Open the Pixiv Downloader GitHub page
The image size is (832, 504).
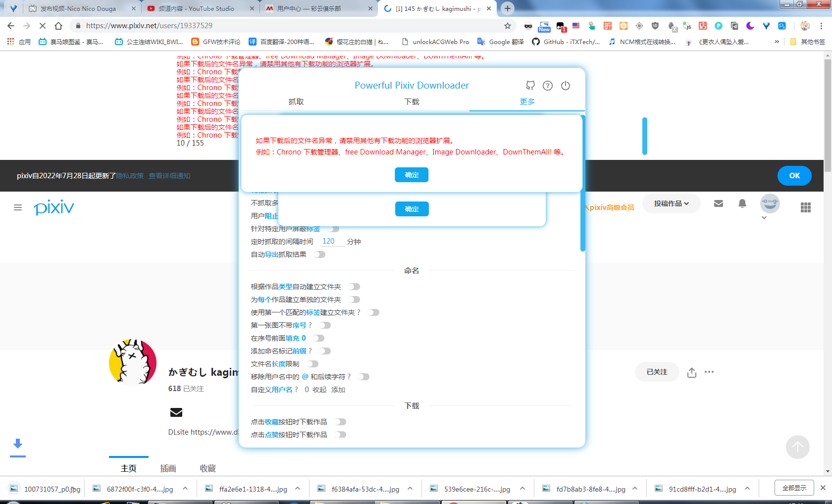[x=530, y=86]
